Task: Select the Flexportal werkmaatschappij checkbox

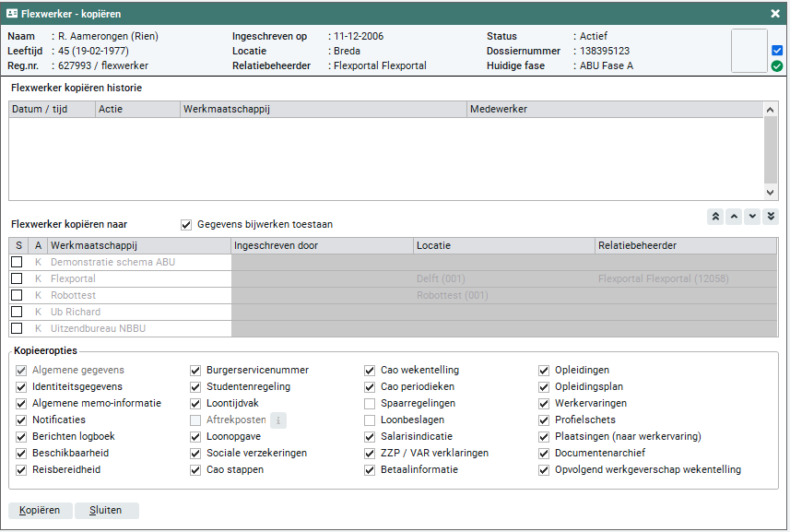Action: pos(17,278)
